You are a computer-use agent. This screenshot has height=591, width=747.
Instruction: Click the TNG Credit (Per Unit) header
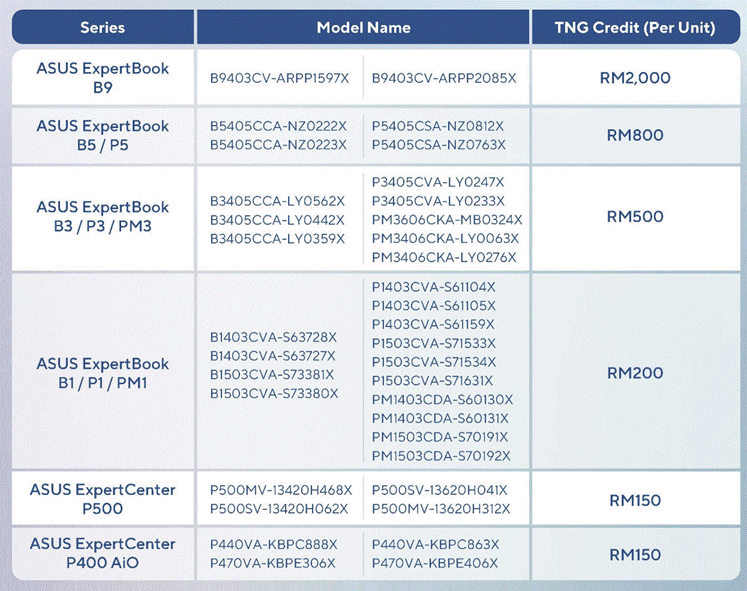[635, 27]
